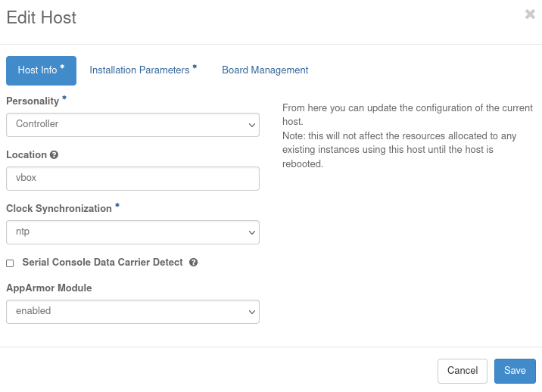Open the Personality dropdown showing Controller
The height and width of the screenshot is (392, 542).
coord(132,124)
